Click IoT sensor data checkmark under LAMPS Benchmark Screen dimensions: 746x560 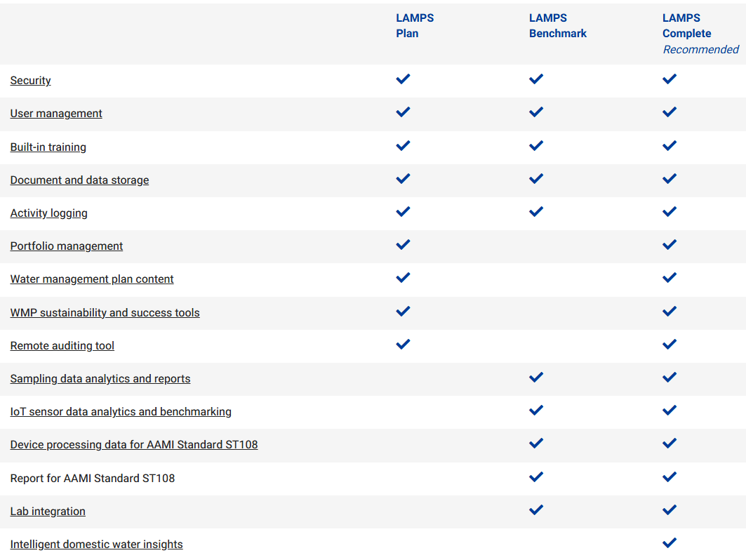[x=536, y=410]
